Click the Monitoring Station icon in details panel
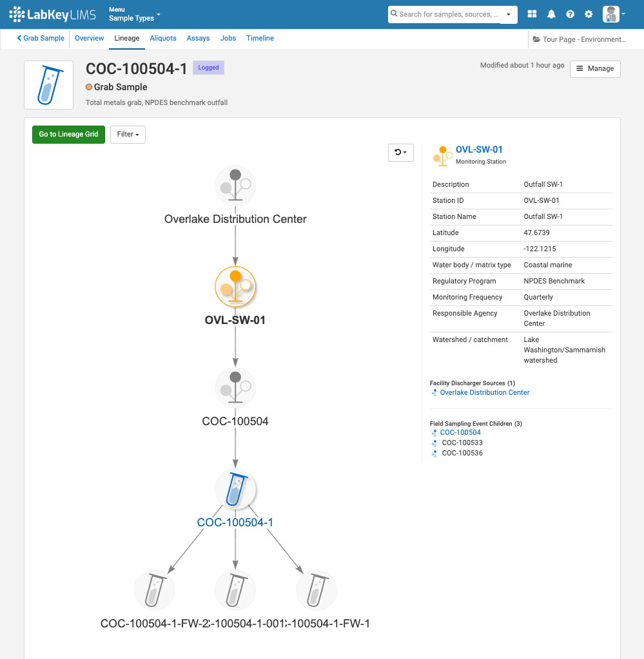Image resolution: width=644 pixels, height=659 pixels. coord(442,156)
